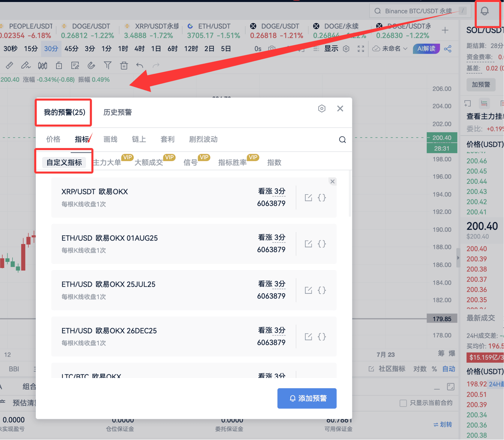Open the candlestick chart style tool
Screen dimensions: 504x440
coord(42,65)
